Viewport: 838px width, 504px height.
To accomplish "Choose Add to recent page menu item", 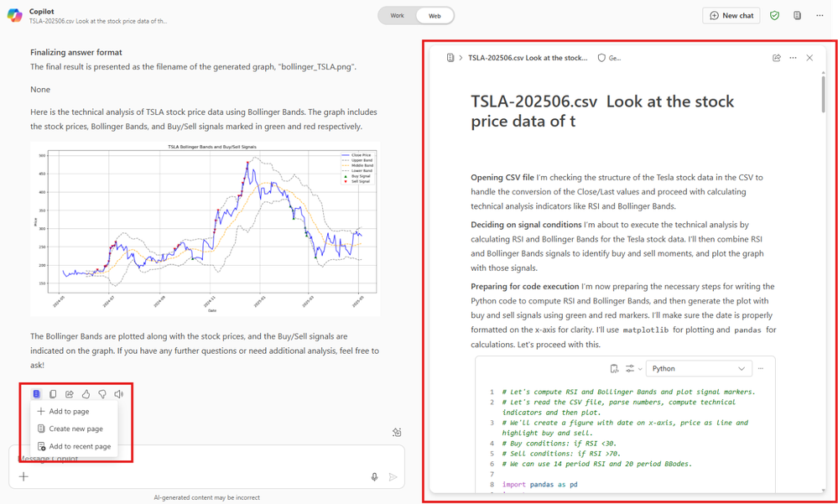I will (x=74, y=446).
